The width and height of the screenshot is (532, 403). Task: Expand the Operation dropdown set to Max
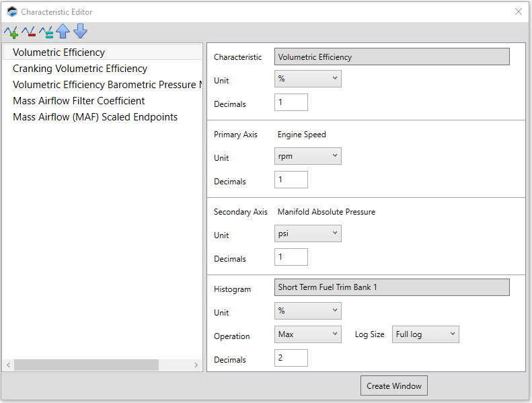click(x=308, y=334)
